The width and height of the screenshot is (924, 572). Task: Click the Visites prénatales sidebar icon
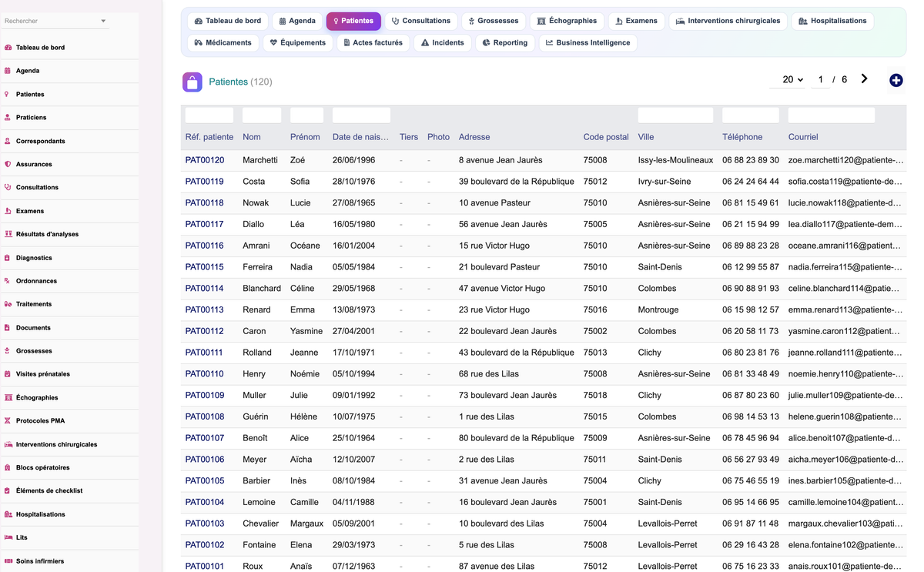8,374
